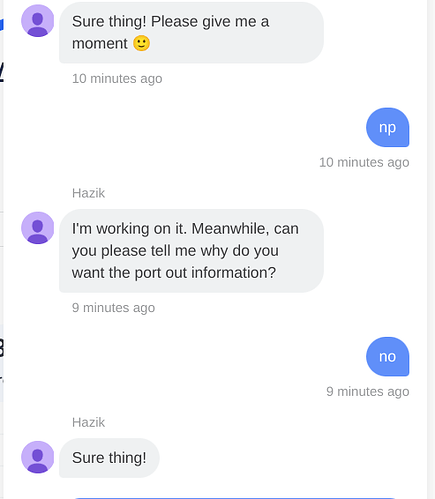Click the '9 minutes ago' timestamp under 'no'
The height and width of the screenshot is (499, 435).
368,391
